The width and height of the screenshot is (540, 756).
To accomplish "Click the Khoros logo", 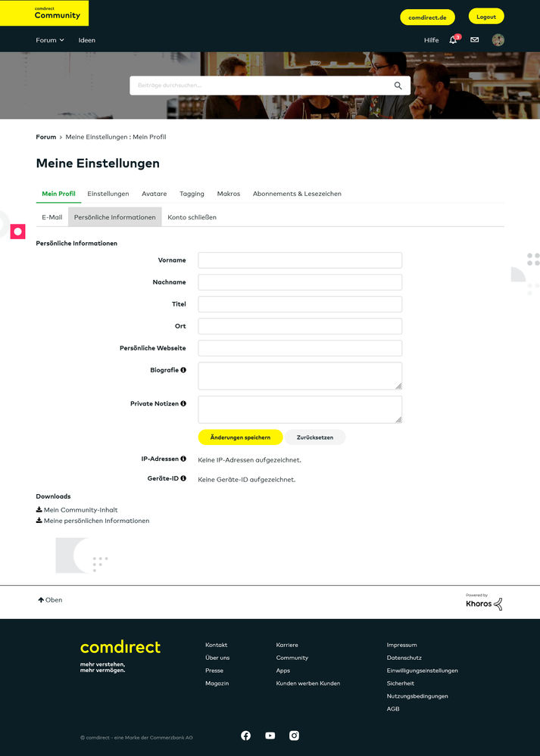I will tap(484, 602).
